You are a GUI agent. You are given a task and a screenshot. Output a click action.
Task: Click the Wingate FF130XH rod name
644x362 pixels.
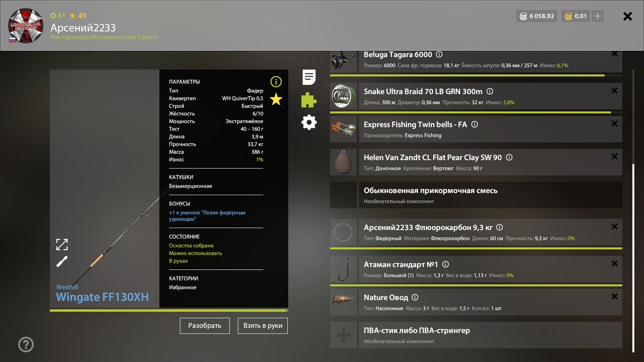pos(102,297)
